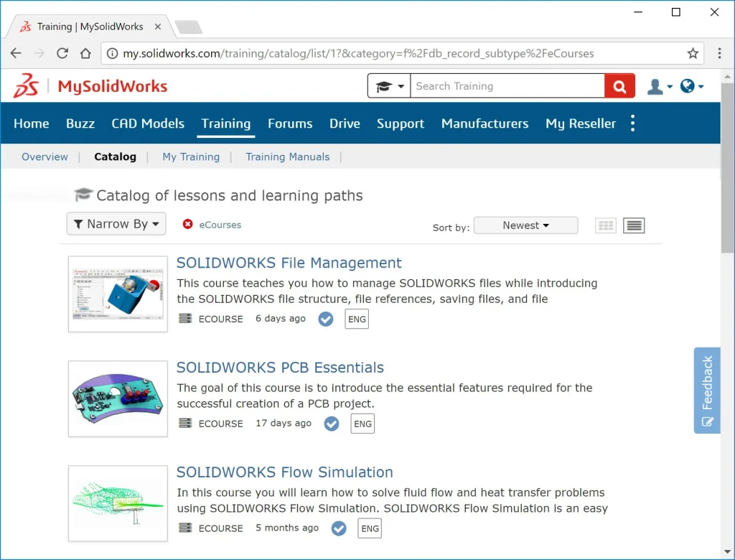This screenshot has width=735, height=560.
Task: Open the user account profile menu
Action: [660, 86]
